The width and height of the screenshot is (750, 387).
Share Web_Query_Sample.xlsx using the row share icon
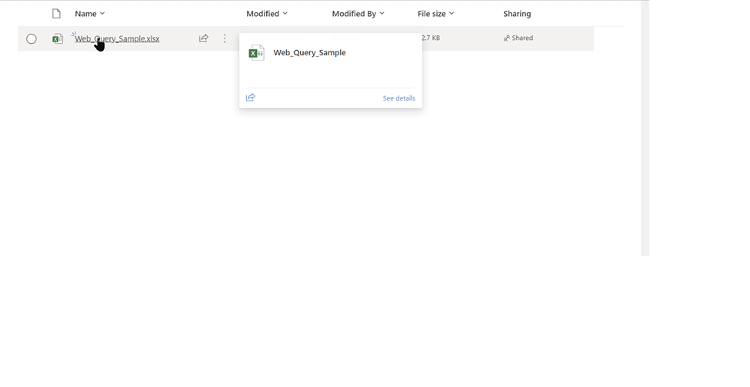click(x=203, y=38)
